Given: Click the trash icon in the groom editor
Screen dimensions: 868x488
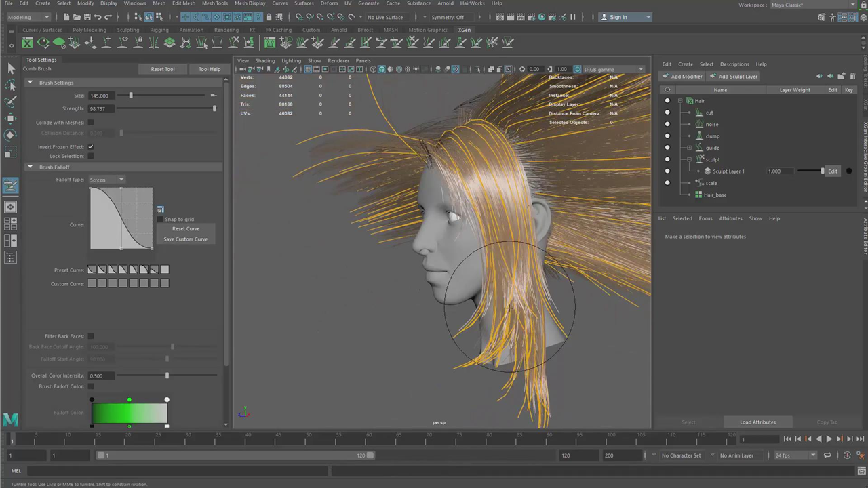Looking at the screenshot, I should click(x=852, y=77).
